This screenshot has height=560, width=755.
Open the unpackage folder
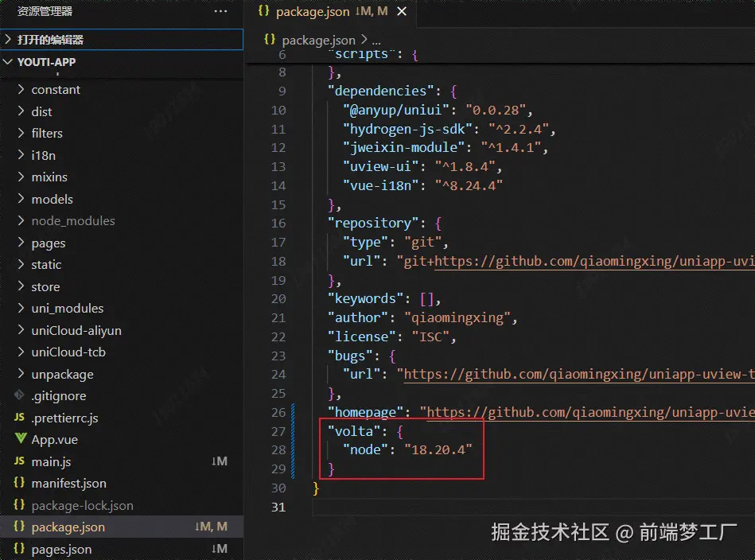click(62, 375)
